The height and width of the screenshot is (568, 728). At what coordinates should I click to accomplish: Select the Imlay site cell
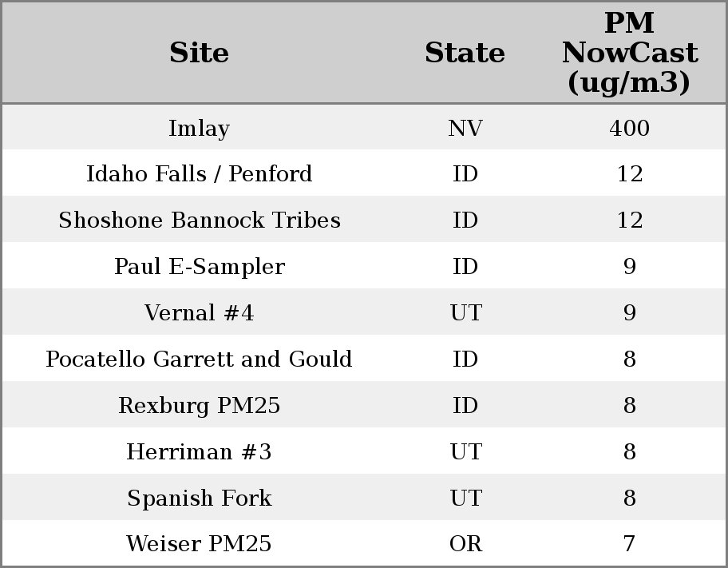tap(199, 129)
